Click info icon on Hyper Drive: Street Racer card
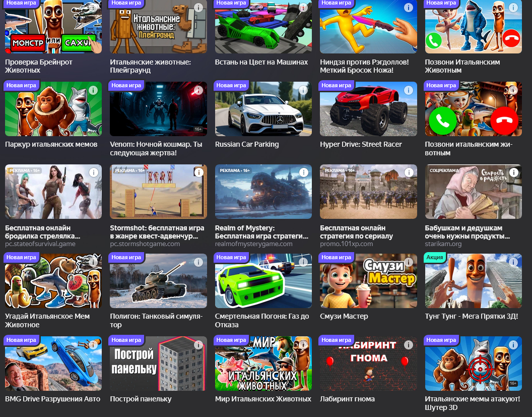The image size is (532, 417). pyautogui.click(x=409, y=90)
